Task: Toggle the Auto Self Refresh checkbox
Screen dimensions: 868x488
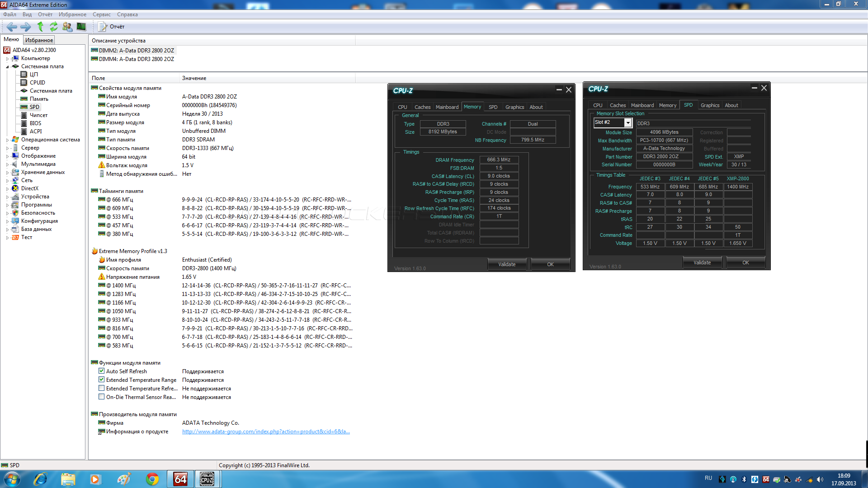Action: pyautogui.click(x=102, y=371)
